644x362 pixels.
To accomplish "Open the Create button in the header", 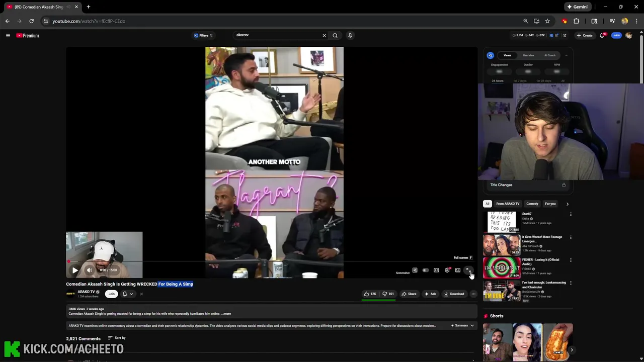I will (x=585, y=35).
